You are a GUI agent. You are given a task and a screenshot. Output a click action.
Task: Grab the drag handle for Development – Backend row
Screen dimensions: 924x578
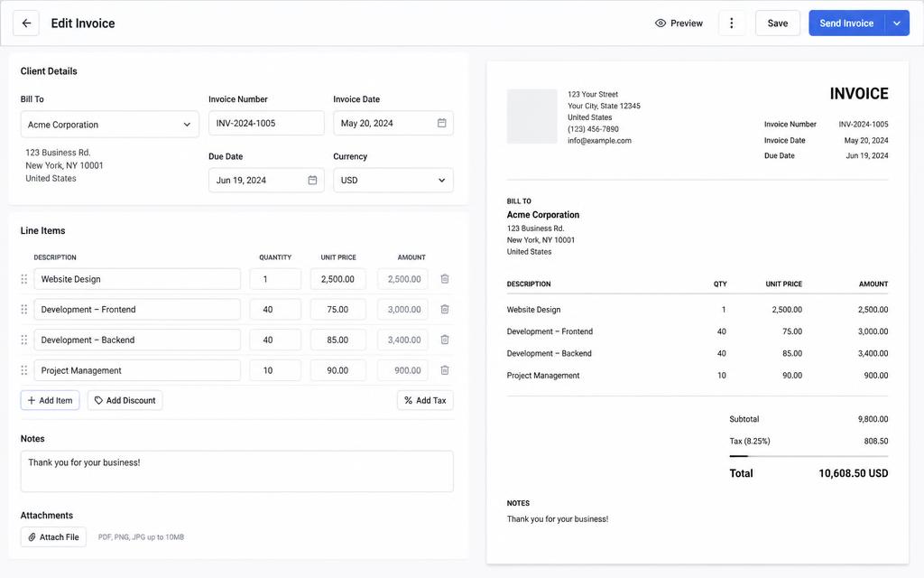point(24,340)
